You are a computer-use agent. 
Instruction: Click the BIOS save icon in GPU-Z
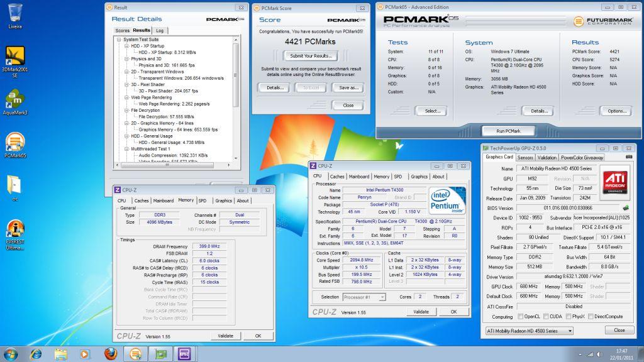click(626, 208)
